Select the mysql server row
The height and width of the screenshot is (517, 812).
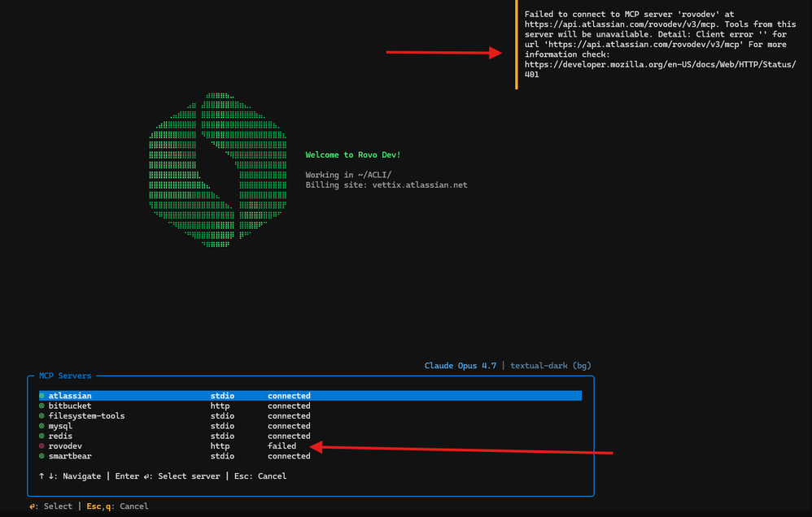310,426
